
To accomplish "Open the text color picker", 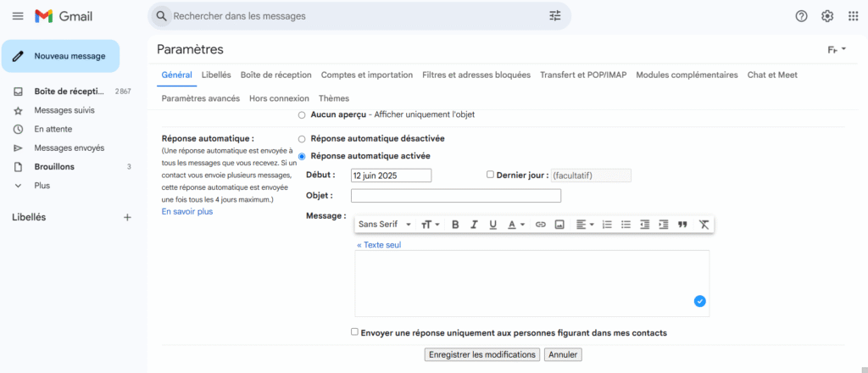I will coord(515,225).
